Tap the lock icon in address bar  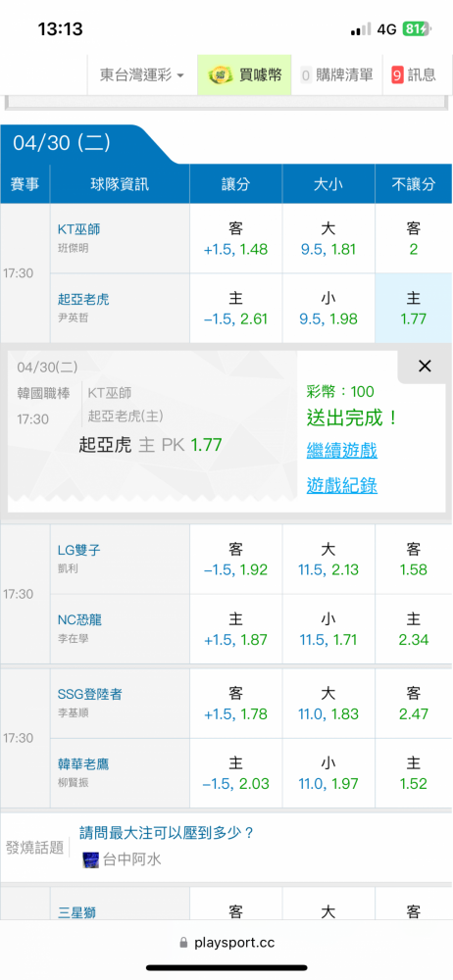(x=183, y=943)
